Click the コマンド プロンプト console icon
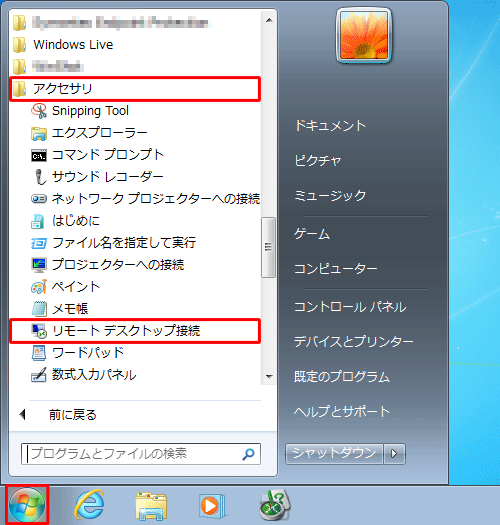This screenshot has width=500, height=525. pos(39,155)
